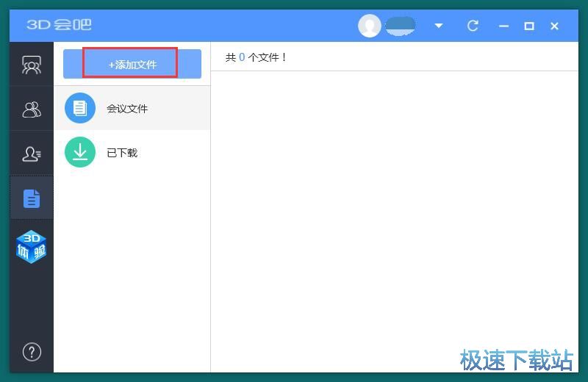The height and width of the screenshot is (382, 588).
Task: Click the green 已下载 download circle icon
Action: click(x=80, y=152)
